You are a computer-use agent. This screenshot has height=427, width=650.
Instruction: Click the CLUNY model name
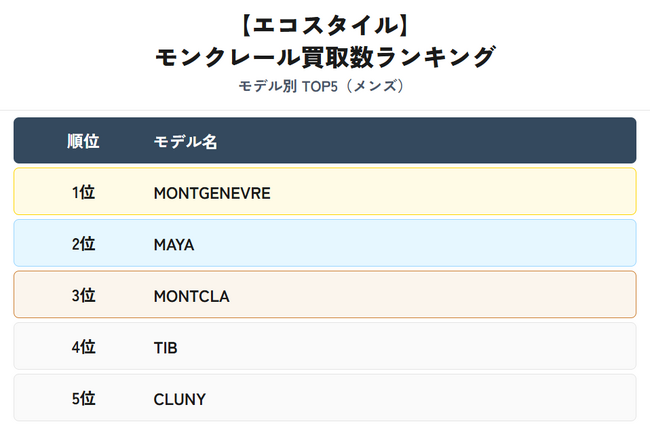point(180,399)
